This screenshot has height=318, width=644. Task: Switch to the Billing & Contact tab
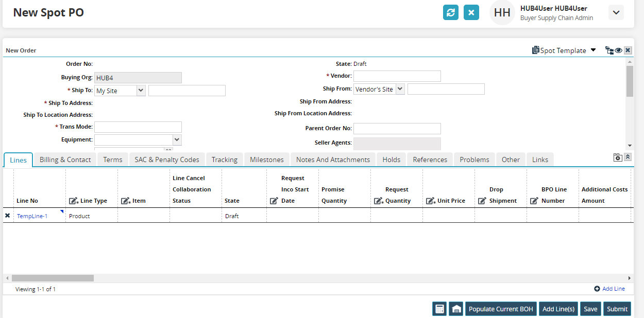pos(65,160)
